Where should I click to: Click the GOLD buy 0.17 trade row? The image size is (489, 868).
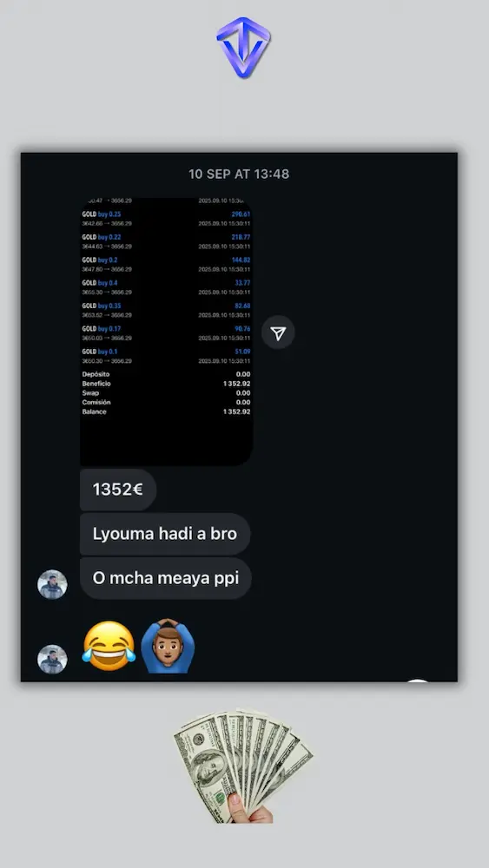pyautogui.click(x=166, y=333)
